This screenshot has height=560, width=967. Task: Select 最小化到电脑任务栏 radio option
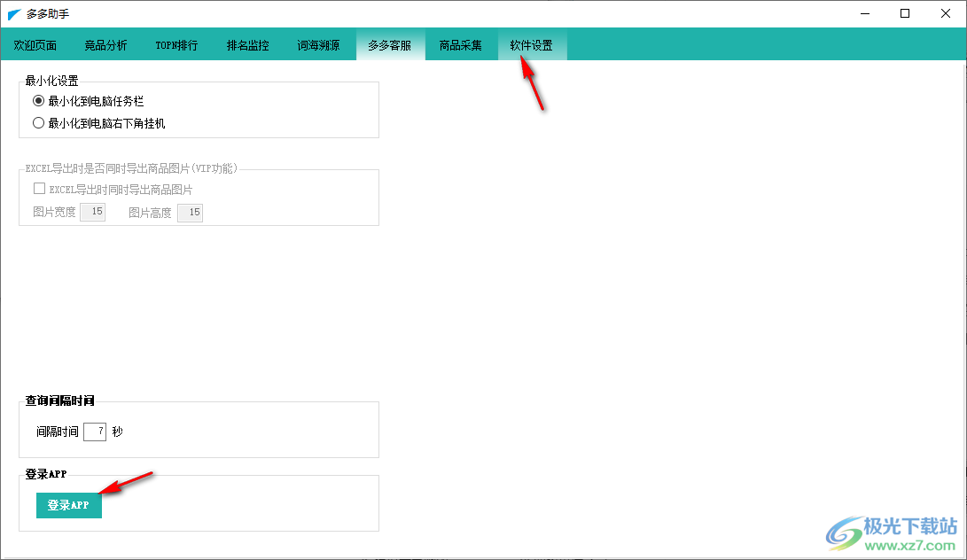point(39,101)
